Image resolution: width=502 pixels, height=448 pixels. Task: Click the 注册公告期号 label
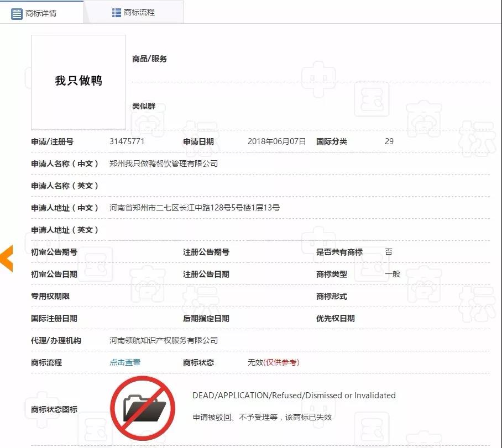[x=206, y=252]
